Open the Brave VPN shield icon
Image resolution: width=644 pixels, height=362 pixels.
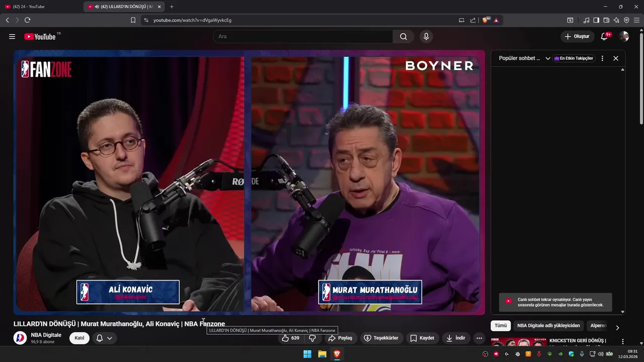pyautogui.click(x=626, y=20)
